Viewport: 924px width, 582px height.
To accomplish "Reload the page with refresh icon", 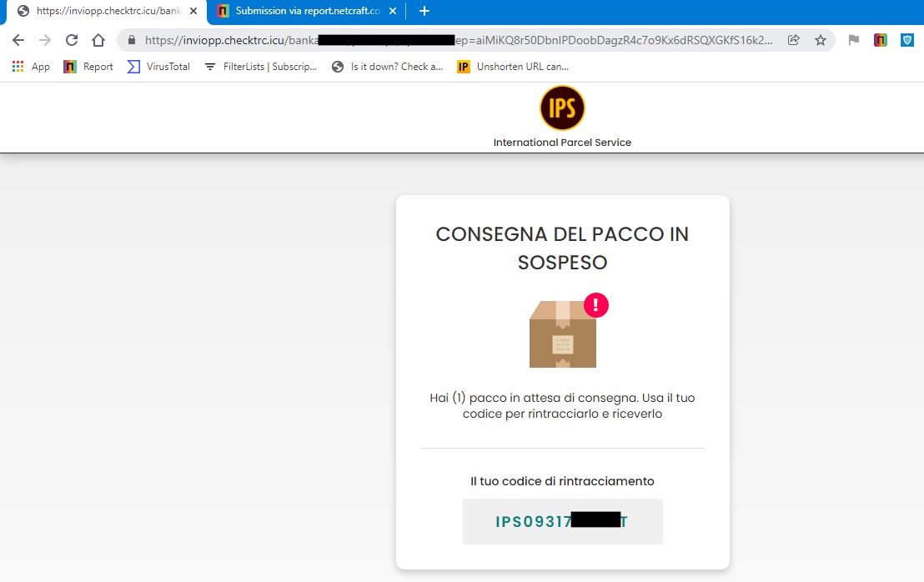I will [x=72, y=40].
